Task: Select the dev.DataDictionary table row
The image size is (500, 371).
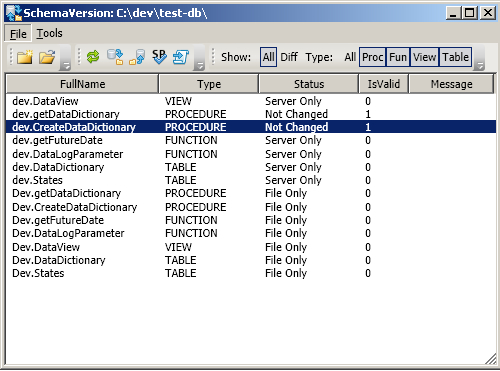Action: (251, 167)
